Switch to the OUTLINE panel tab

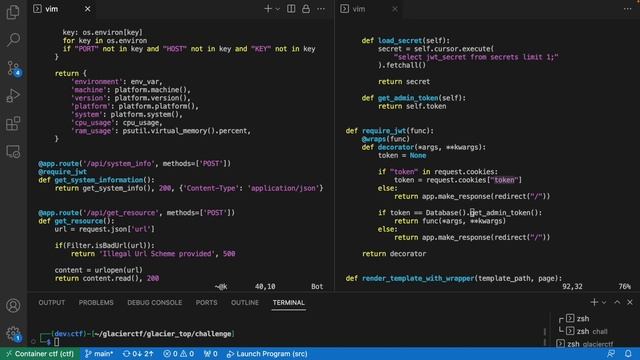[x=244, y=302]
